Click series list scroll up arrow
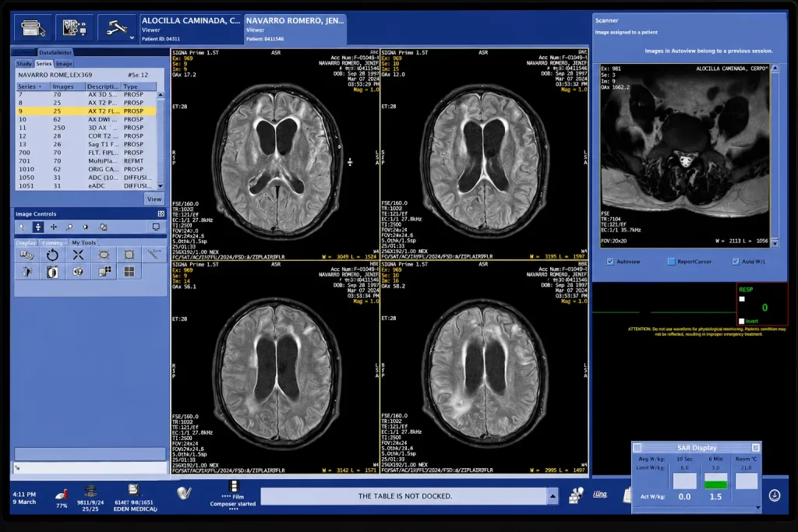Screen dimensions: 798x532 pyautogui.click(x=161, y=94)
